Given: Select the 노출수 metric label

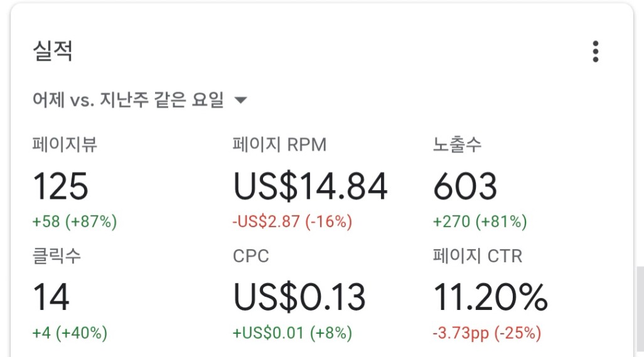Looking at the screenshot, I should 457,145.
